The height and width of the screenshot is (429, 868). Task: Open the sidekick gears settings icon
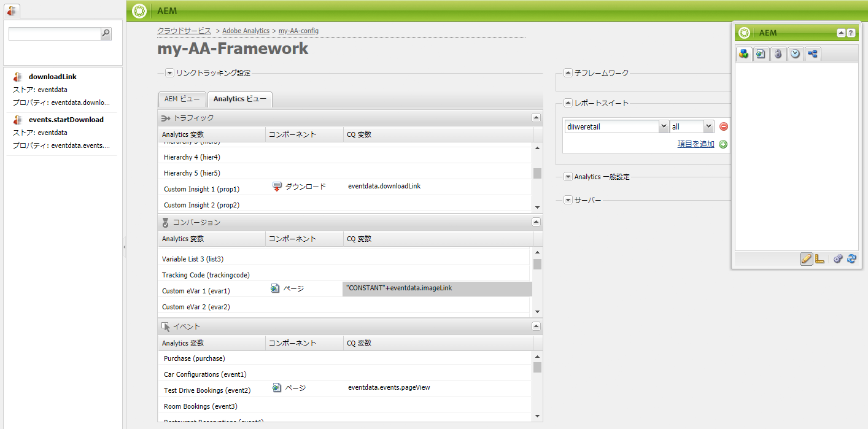(x=838, y=259)
